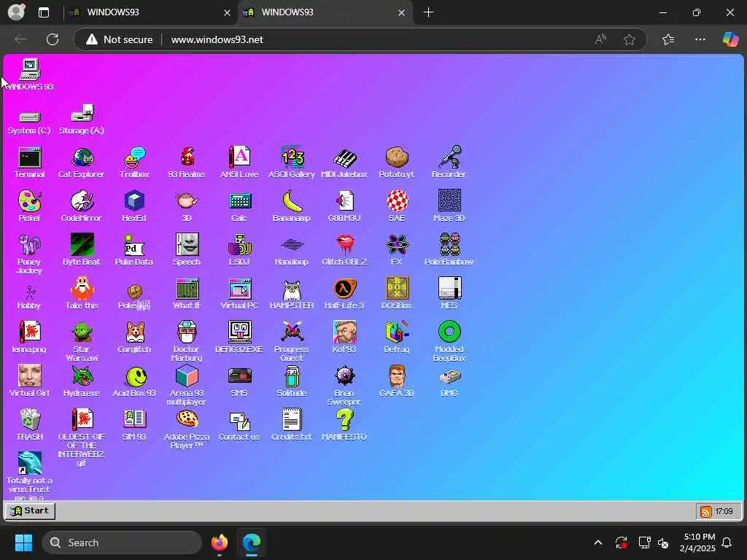Open Storage (A:) drive icon
The image size is (747, 560).
click(82, 120)
